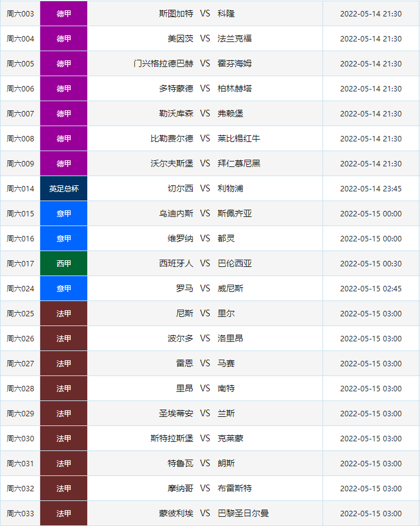Screen dimensions: 420x526
Task: Click home team 斯图加特
Action: click(176, 14)
